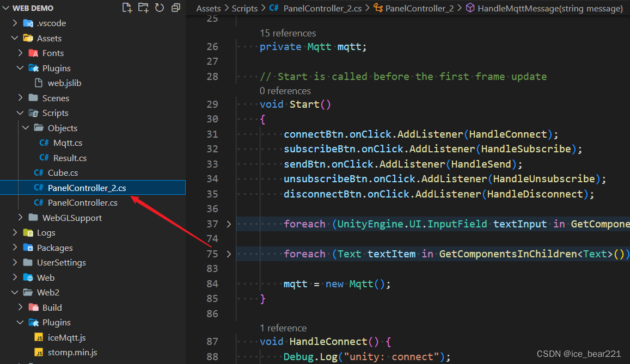This screenshot has height=364, width=630.
Task: Open Mqtt.cs in the Objects folder
Action: tap(68, 143)
